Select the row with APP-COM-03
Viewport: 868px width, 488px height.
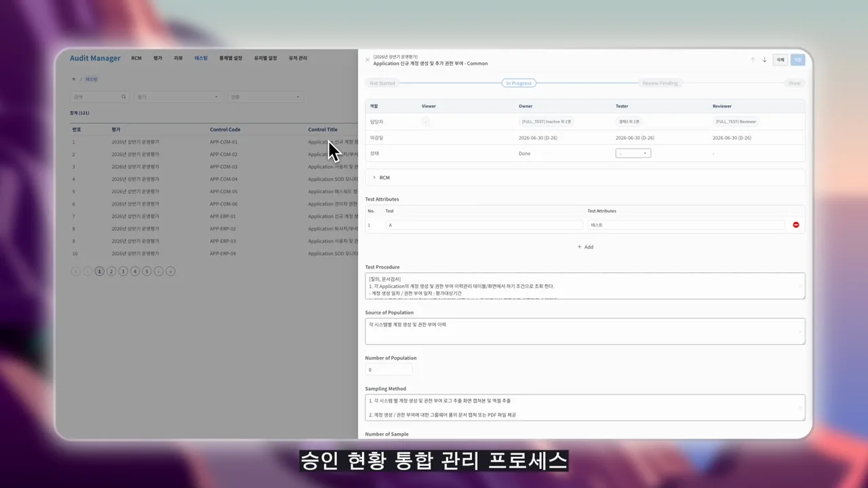tap(214, 167)
